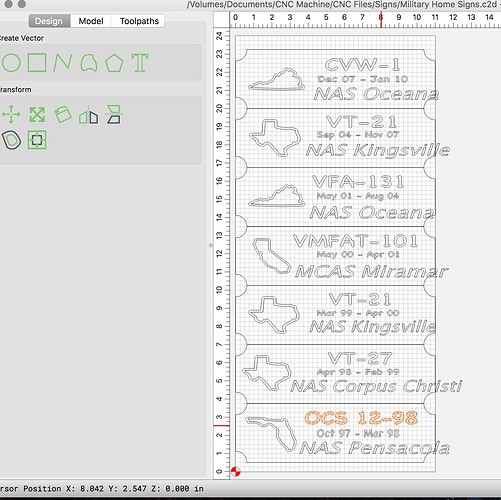Open the Toolpaths tab
This screenshot has height=500, width=501.
[139, 21]
